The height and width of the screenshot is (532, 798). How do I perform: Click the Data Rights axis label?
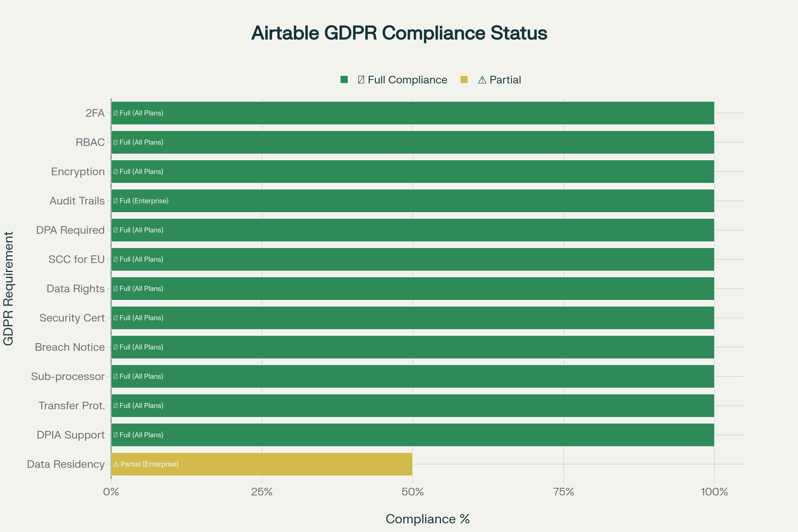75,289
